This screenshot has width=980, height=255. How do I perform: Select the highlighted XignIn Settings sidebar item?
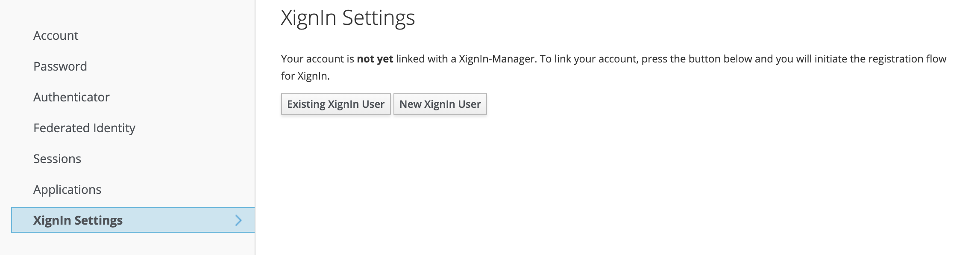point(78,220)
